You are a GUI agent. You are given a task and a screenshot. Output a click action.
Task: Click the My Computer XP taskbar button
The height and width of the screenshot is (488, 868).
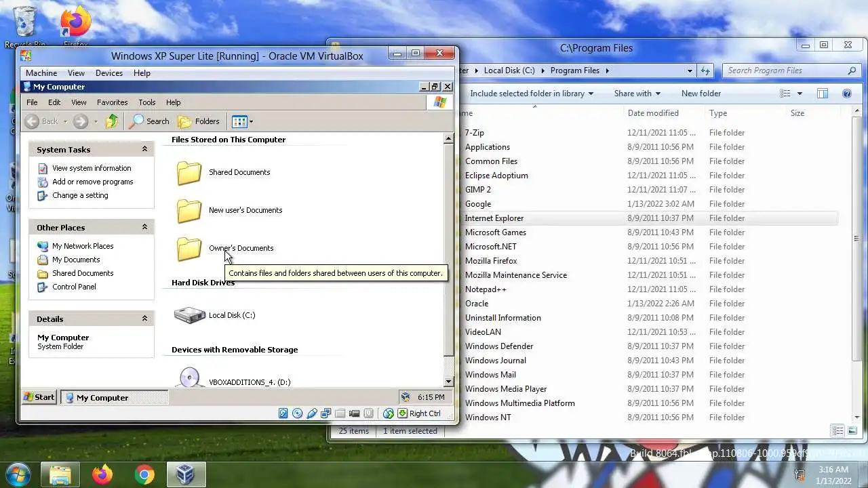[x=114, y=398]
